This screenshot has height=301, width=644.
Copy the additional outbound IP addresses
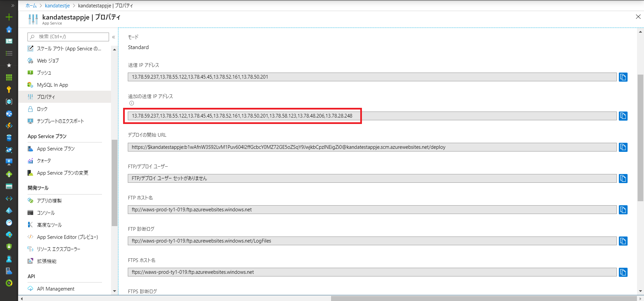(623, 116)
